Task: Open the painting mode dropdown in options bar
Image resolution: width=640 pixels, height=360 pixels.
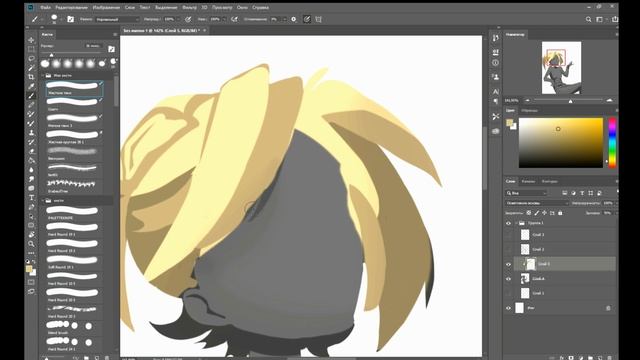Action: point(118,19)
